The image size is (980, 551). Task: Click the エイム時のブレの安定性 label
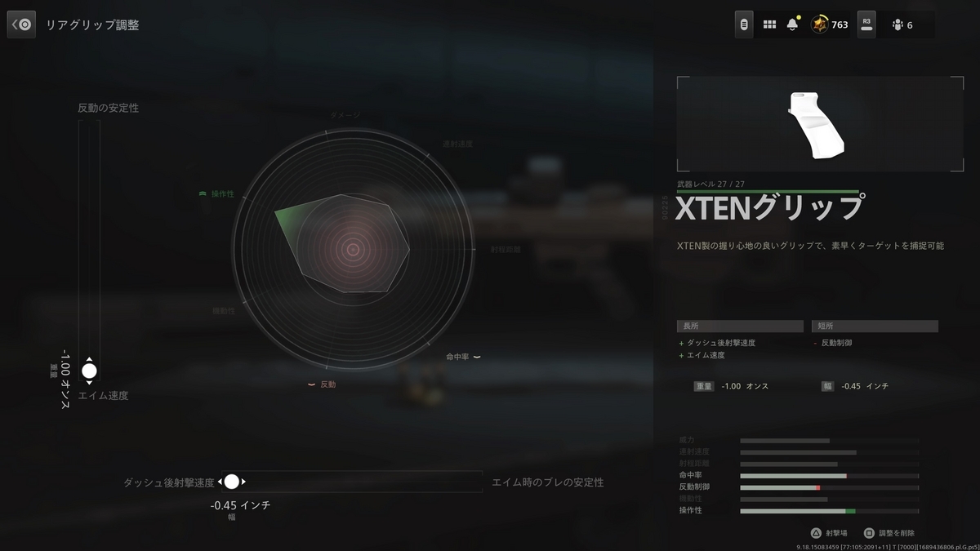tap(548, 482)
